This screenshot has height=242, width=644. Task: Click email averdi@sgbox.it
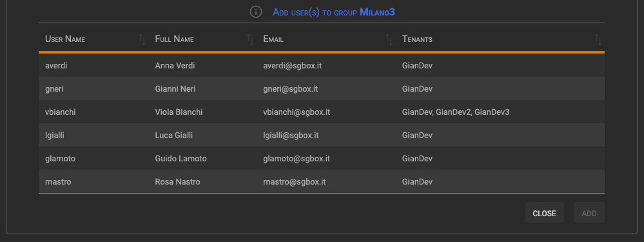point(292,65)
